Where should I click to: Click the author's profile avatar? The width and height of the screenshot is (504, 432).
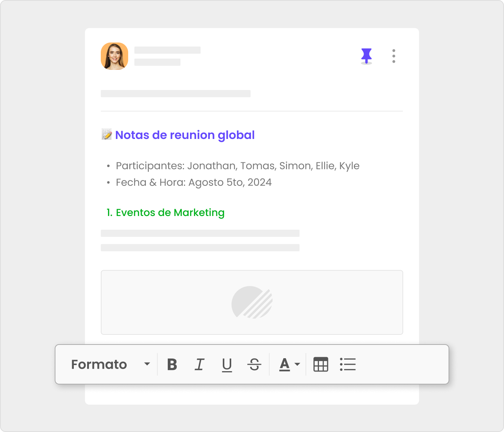114,56
